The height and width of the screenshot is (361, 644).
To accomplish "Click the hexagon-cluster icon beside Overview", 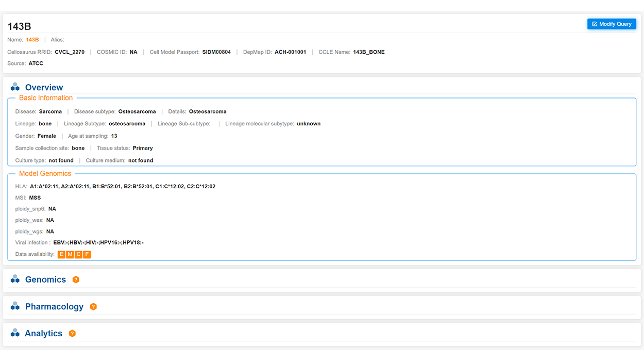I will click(x=15, y=87).
